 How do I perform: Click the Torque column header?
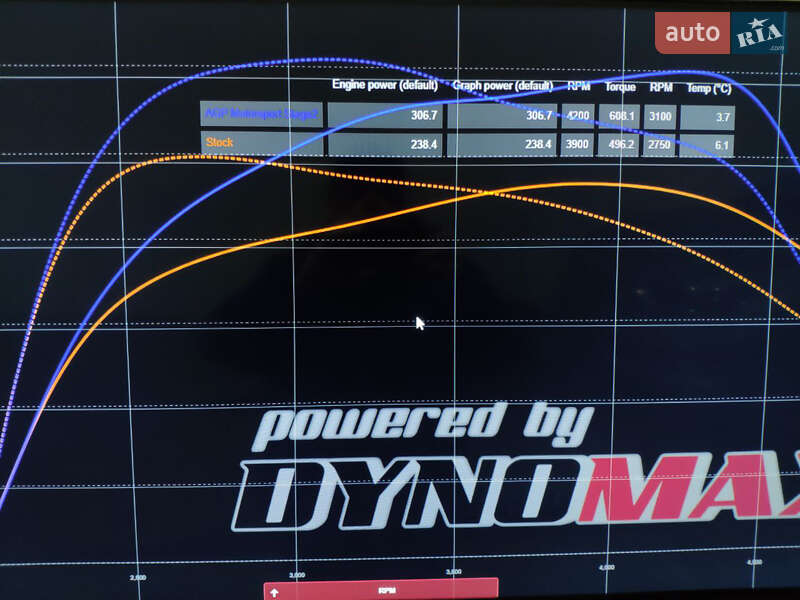(620, 87)
